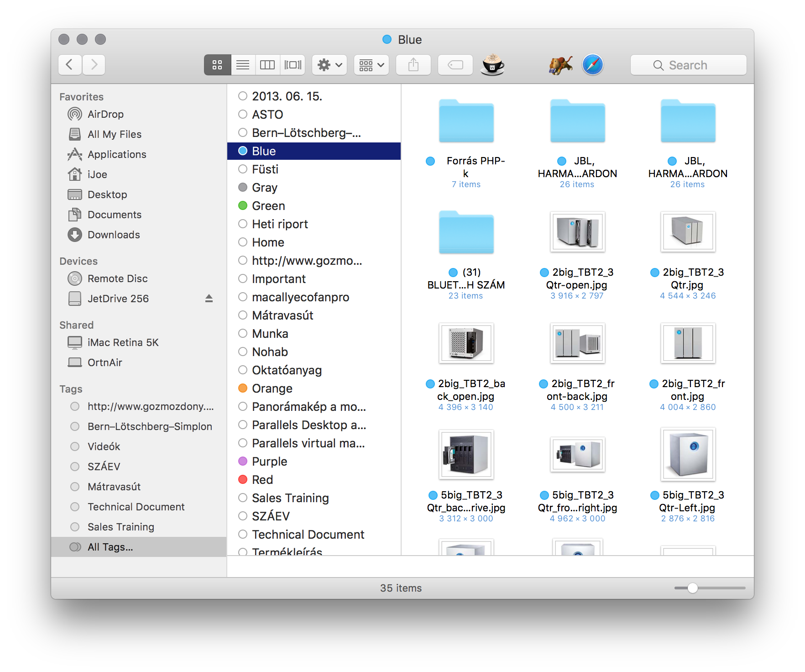Open Applications in sidebar
This screenshot has height=672, width=805.
(139, 154)
